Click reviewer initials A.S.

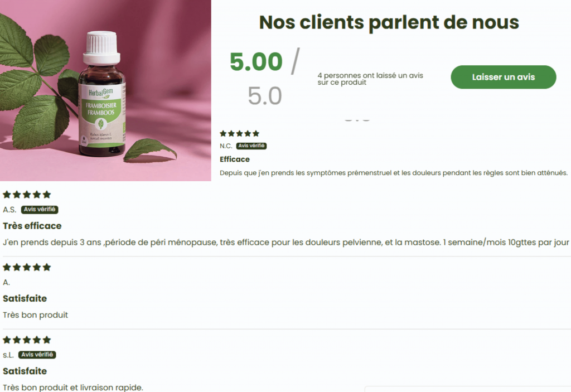(x=9, y=210)
